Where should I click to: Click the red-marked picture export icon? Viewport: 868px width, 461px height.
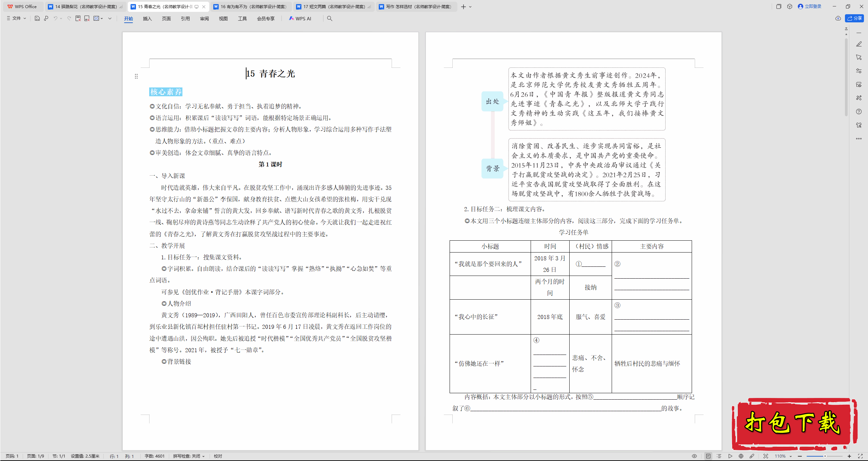pyautogui.click(x=87, y=19)
